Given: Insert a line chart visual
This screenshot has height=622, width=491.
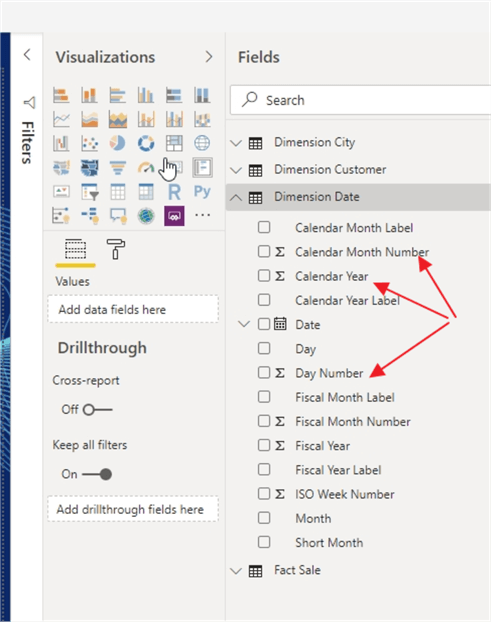Looking at the screenshot, I should point(61,119).
